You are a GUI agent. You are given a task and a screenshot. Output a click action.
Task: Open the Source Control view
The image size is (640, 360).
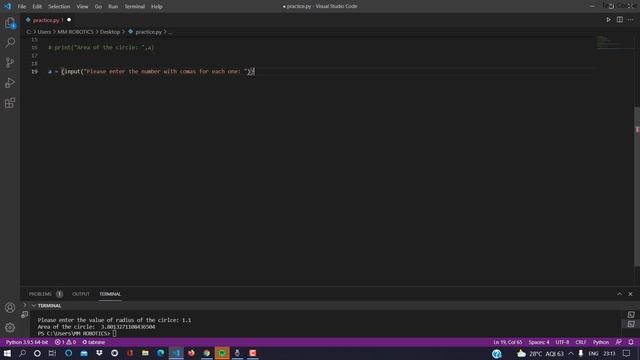(10, 62)
